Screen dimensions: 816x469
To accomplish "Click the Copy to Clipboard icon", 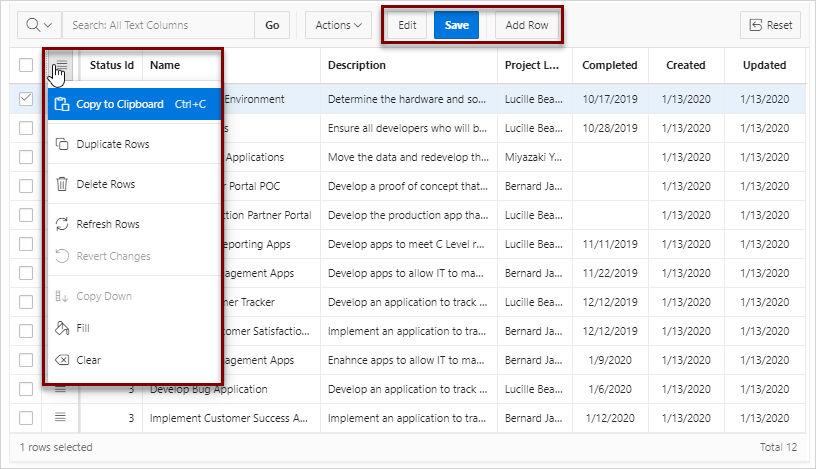I will point(62,104).
